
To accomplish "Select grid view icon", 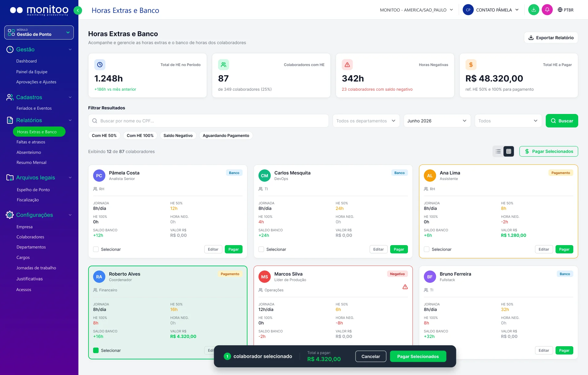I will (x=509, y=151).
